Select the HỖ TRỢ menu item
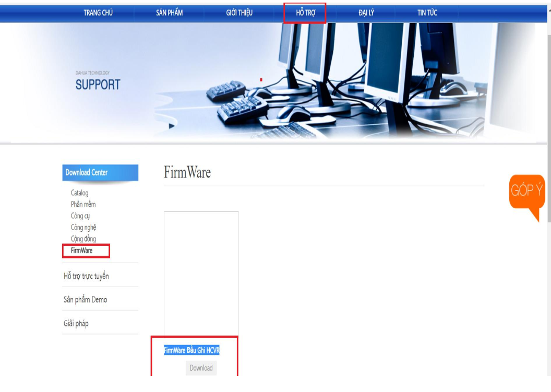551x392 pixels. pyautogui.click(x=305, y=13)
